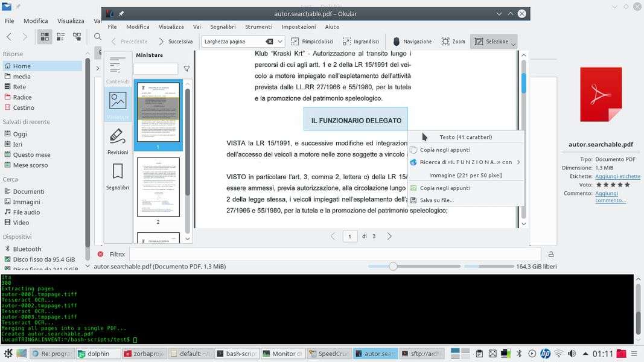Open Okular Impostazioni menu
The width and height of the screenshot is (644, 362).
299,27
